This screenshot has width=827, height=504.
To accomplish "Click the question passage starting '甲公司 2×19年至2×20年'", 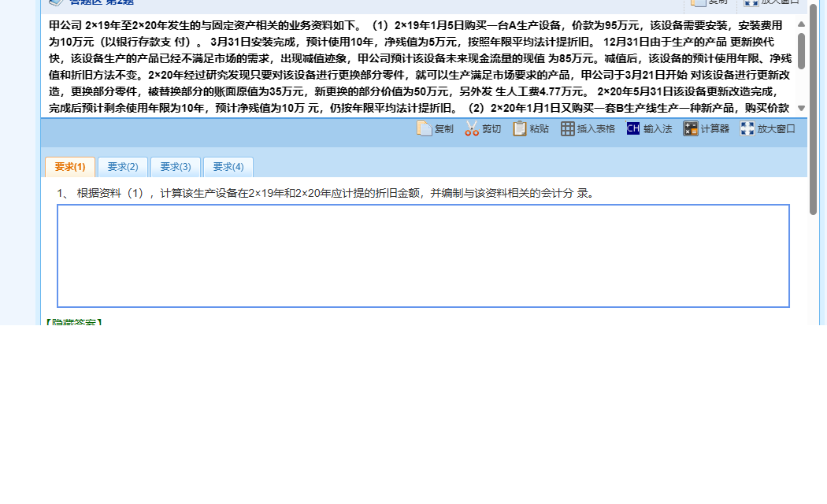I will 420,66.
